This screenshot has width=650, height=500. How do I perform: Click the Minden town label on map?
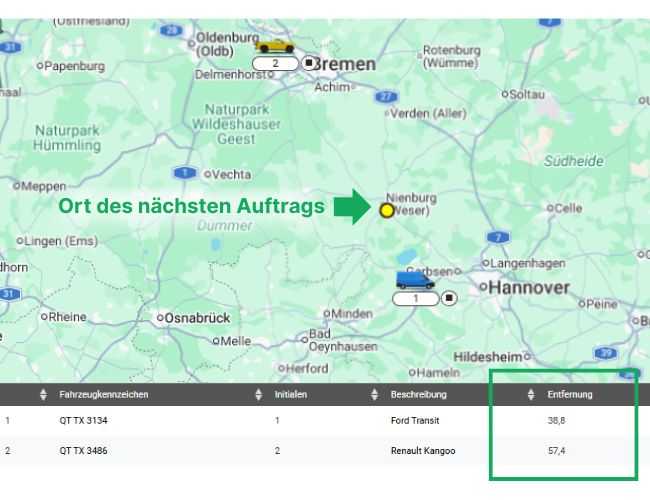click(352, 314)
